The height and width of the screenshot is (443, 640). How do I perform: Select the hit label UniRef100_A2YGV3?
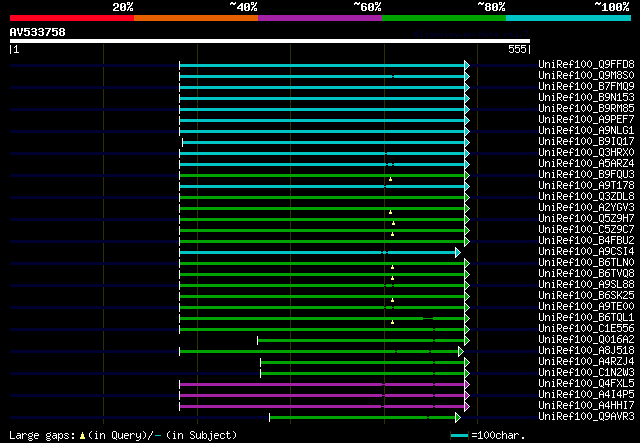586,207
